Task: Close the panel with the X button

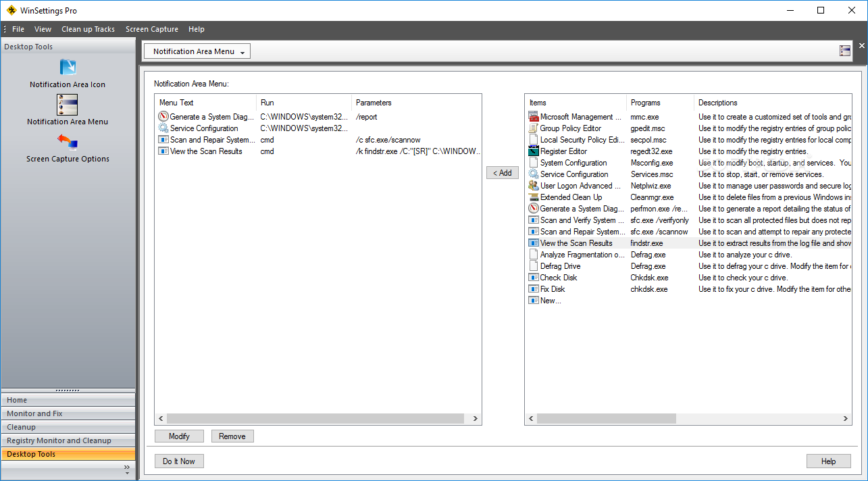Action: [861, 45]
